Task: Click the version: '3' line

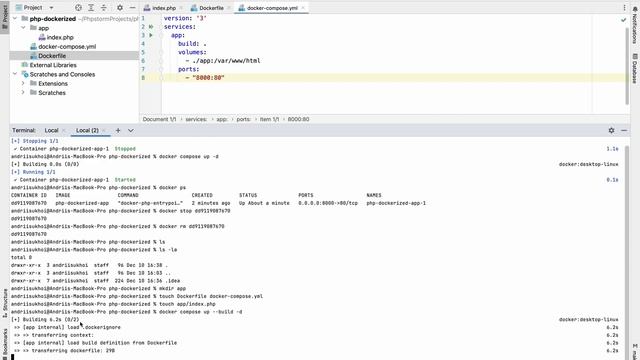Action: click(185, 18)
